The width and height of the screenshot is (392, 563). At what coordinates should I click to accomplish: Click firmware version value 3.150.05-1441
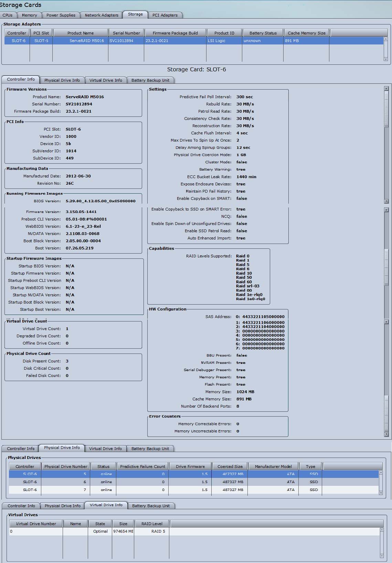81,212
